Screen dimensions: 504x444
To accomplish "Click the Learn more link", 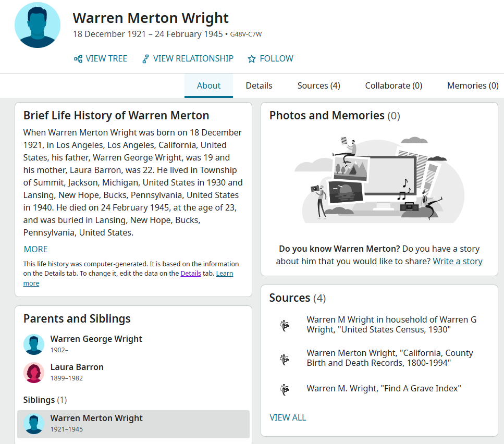I will pos(224,274).
